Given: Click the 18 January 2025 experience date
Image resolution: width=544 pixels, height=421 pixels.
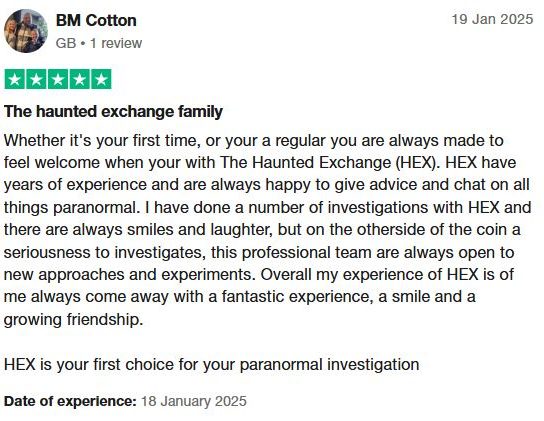Looking at the screenshot, I should click(x=194, y=401).
